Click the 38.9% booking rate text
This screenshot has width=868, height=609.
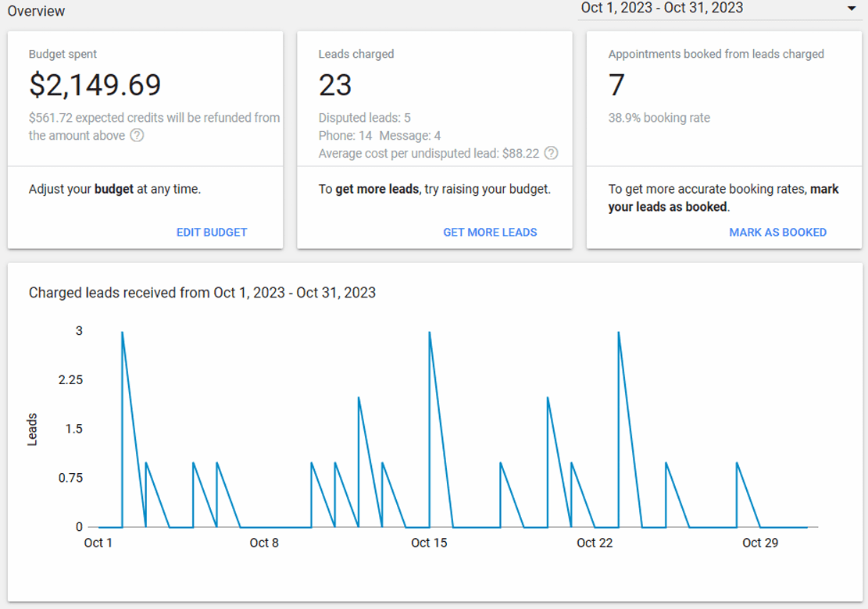[x=659, y=118]
